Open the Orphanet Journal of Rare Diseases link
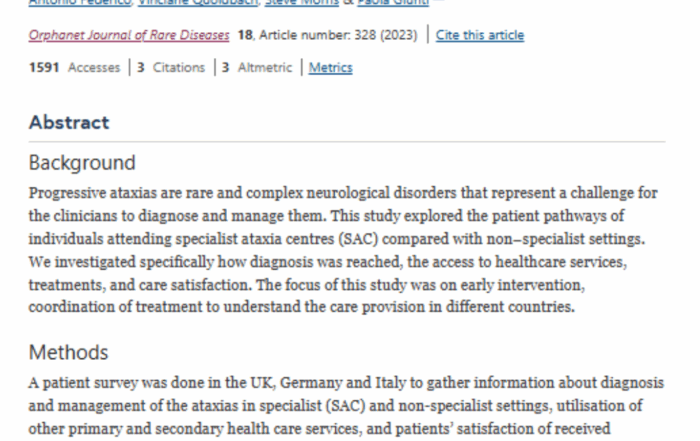Screen dimensions: 700x441 coord(130,36)
